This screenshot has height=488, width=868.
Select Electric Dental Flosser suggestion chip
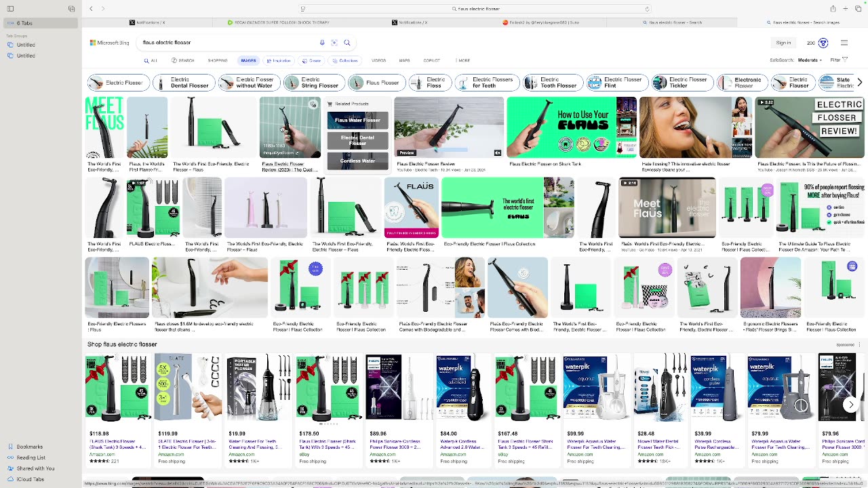coord(184,83)
